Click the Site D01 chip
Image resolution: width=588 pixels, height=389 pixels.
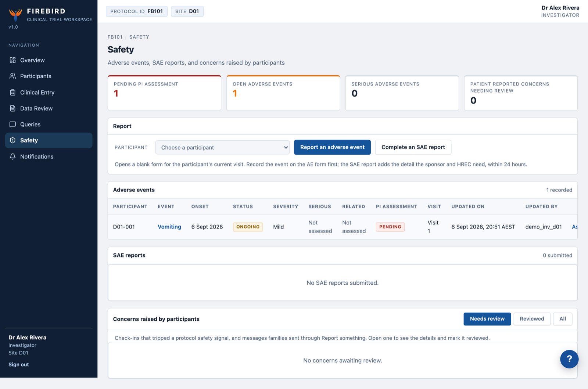click(187, 11)
